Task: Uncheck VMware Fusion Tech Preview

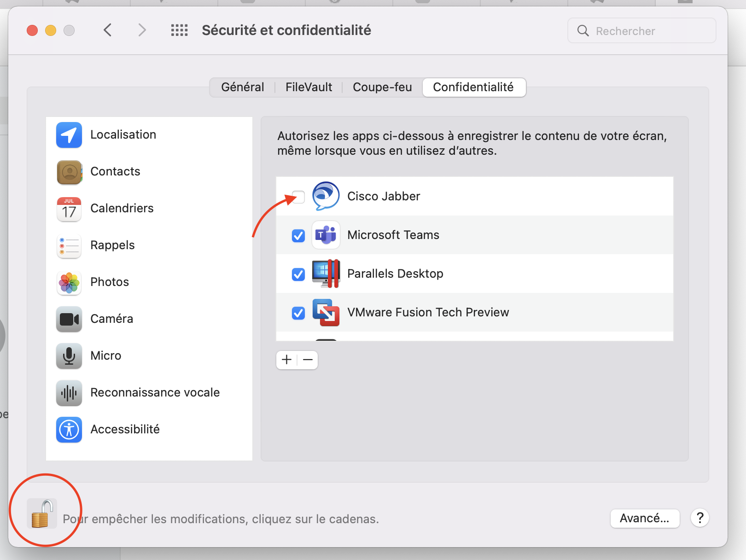Action: (x=298, y=313)
